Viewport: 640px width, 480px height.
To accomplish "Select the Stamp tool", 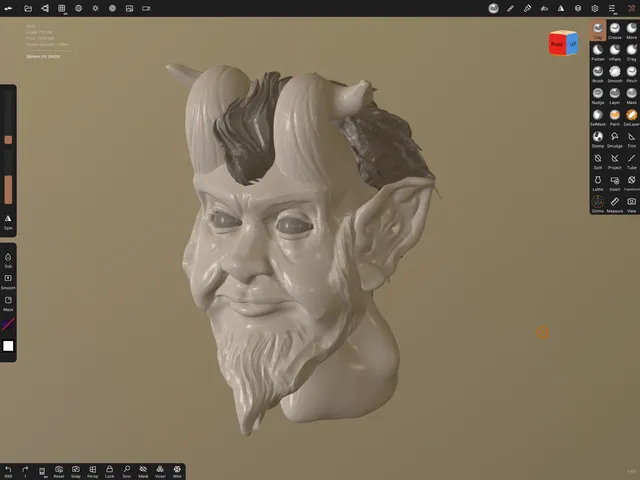I will coord(598,139).
